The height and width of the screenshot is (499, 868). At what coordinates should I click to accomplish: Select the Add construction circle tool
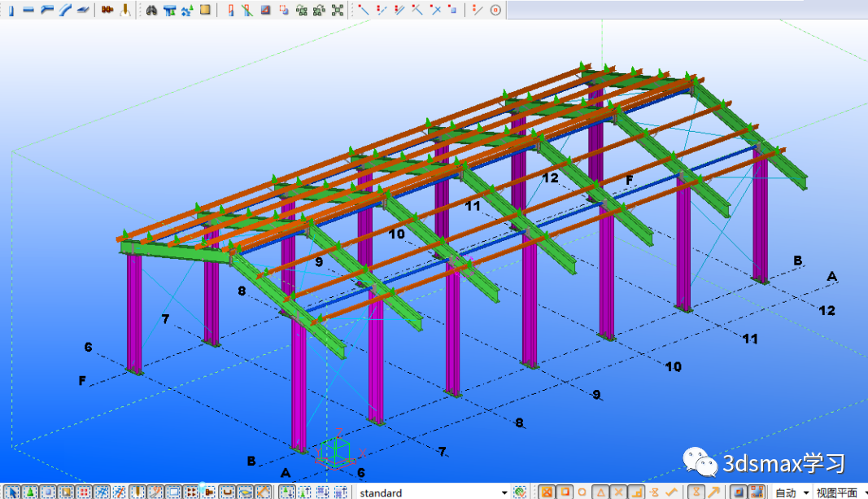click(495, 10)
